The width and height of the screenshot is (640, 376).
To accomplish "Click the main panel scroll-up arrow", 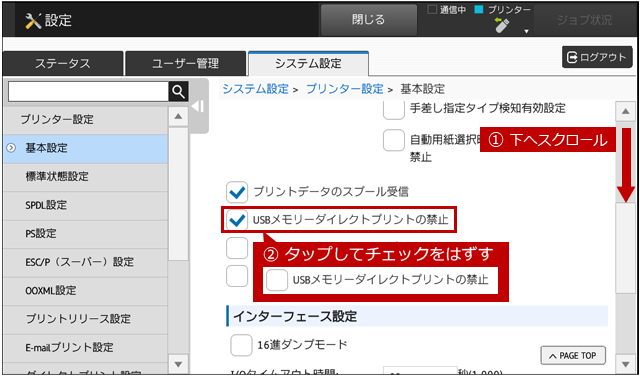I will tap(625, 111).
